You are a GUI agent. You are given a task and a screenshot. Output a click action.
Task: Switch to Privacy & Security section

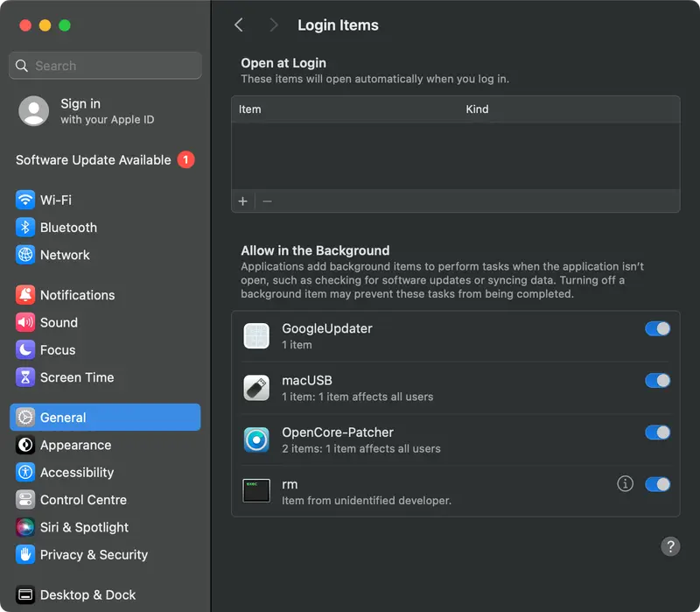point(25,554)
